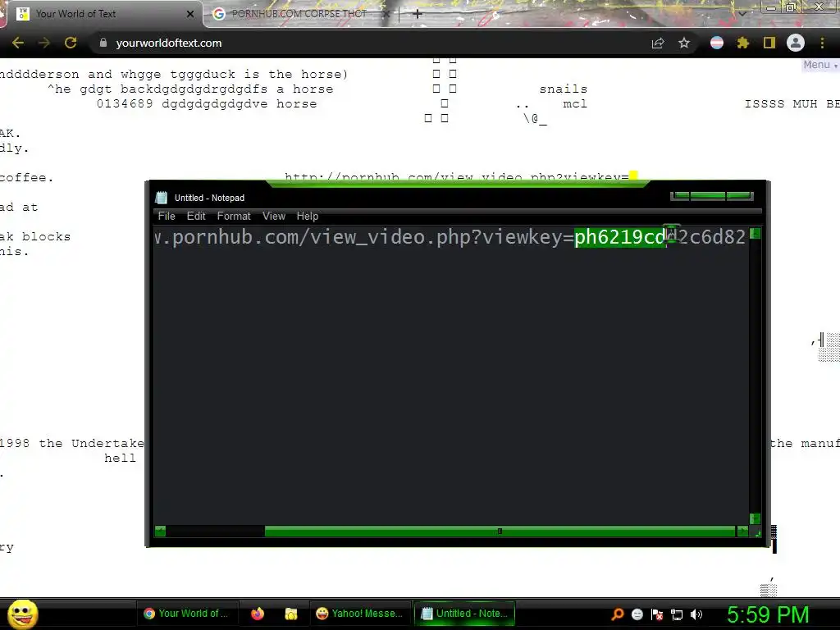The height and width of the screenshot is (630, 840).
Task: Click the Notepad horizontal scrollbar thumb
Action: 500,531
